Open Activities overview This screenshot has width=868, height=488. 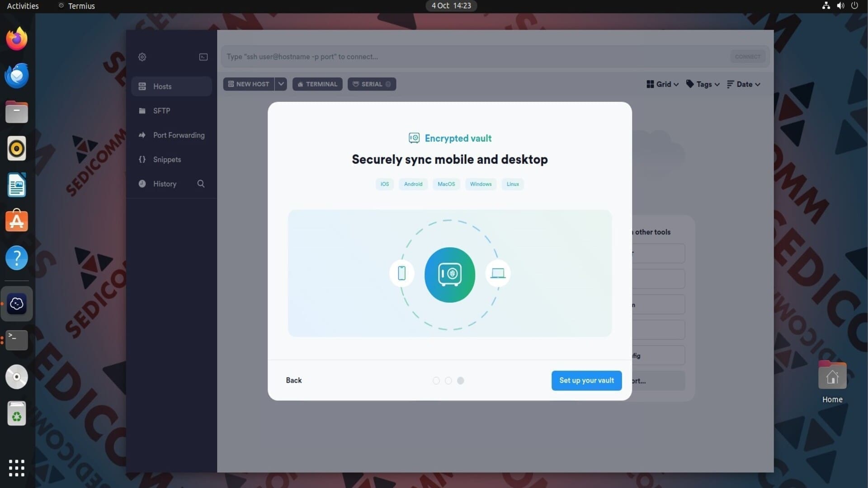[x=23, y=6]
